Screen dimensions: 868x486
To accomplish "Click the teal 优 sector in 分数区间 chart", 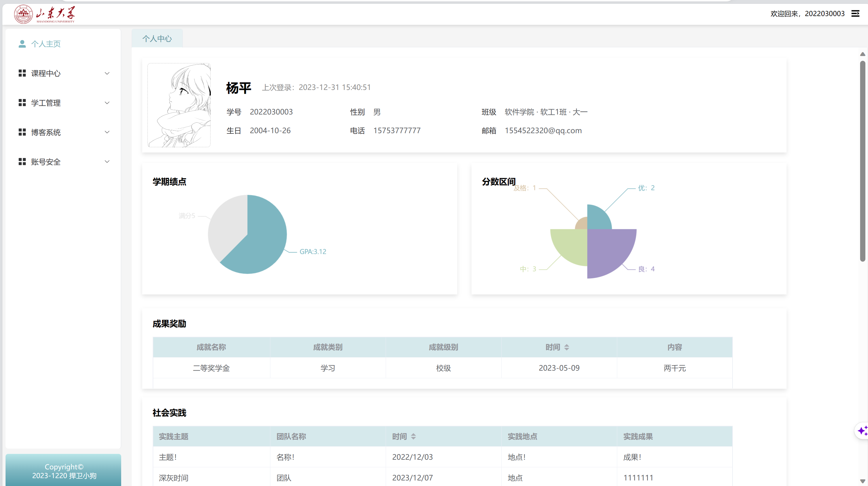I will point(597,218).
